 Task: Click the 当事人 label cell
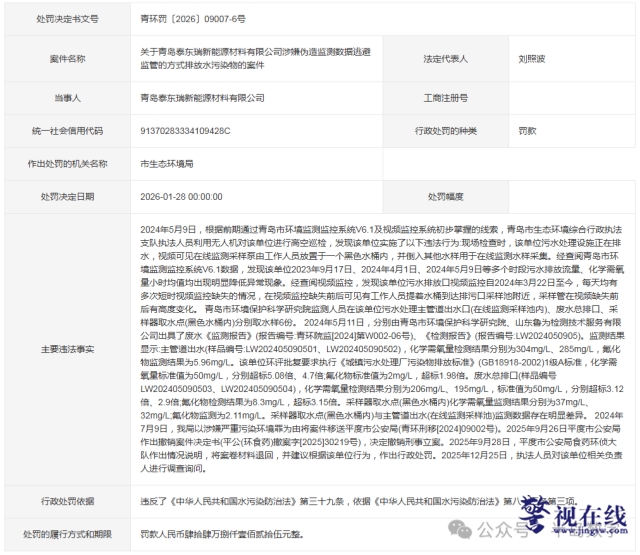67,98
